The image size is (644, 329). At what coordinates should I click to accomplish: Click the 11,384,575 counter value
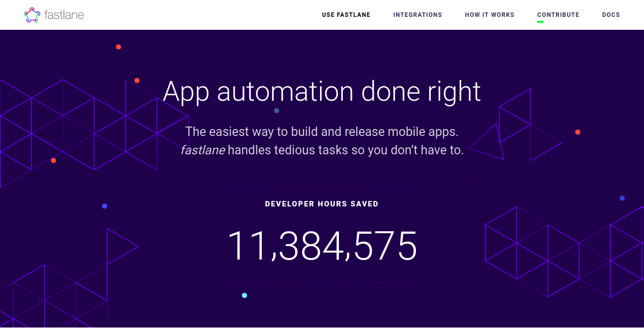click(x=322, y=246)
